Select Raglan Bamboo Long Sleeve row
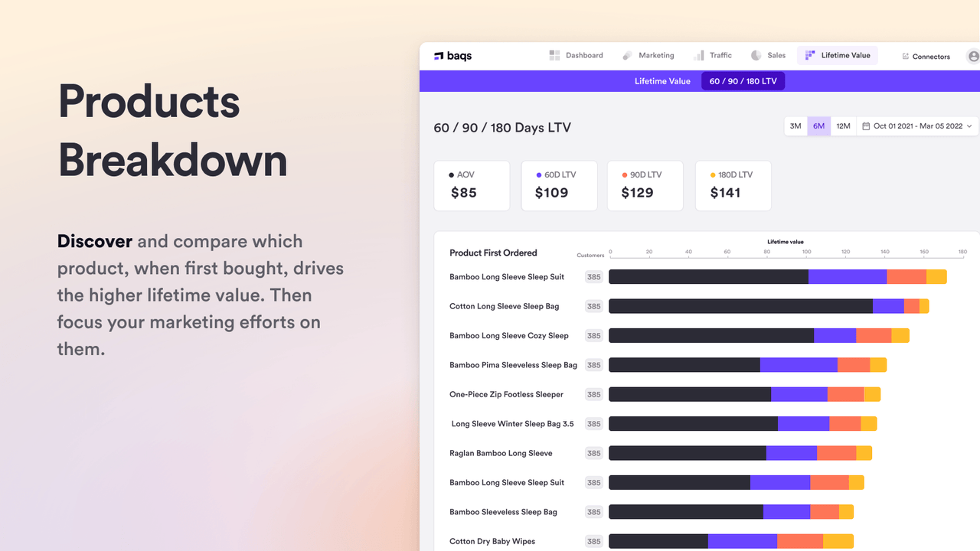Image resolution: width=980 pixels, height=551 pixels. (661, 453)
